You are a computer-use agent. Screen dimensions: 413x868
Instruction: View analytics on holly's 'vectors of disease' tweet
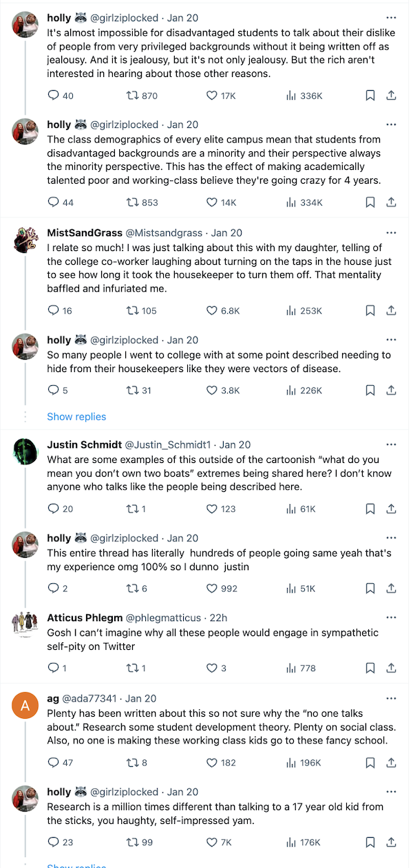291,391
